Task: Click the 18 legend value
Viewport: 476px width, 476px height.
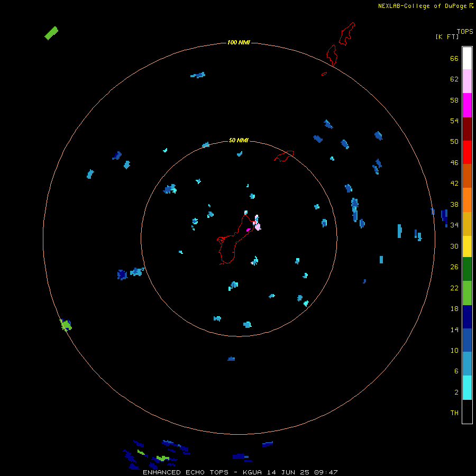Action: (x=454, y=309)
